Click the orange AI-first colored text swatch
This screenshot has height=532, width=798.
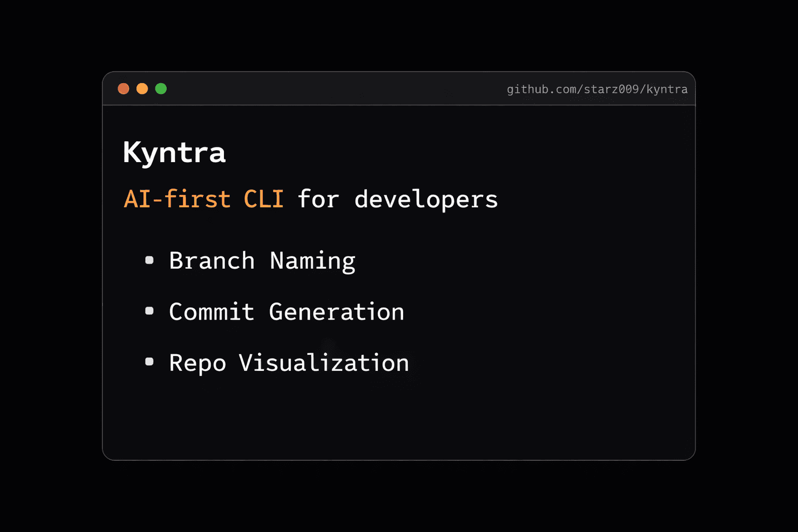203,199
